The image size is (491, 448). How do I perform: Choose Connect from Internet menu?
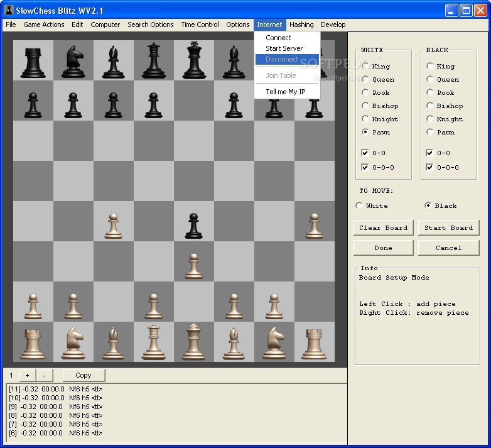[x=287, y=38]
